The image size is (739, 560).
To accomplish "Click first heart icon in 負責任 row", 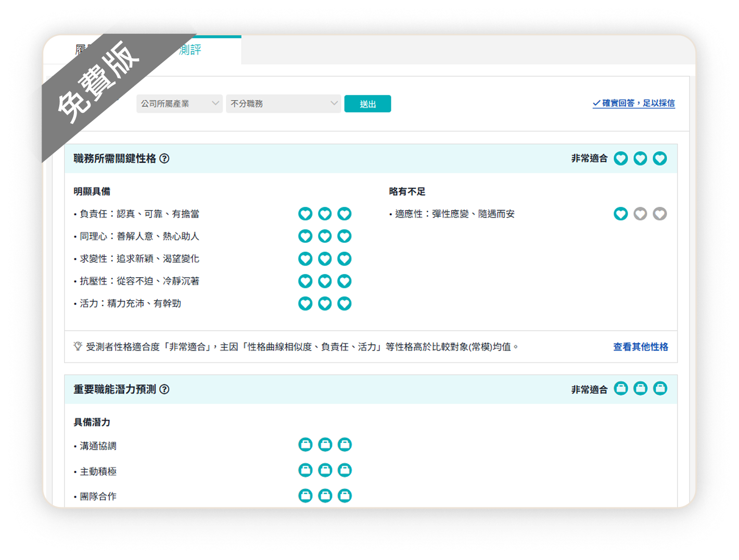I will point(305,214).
